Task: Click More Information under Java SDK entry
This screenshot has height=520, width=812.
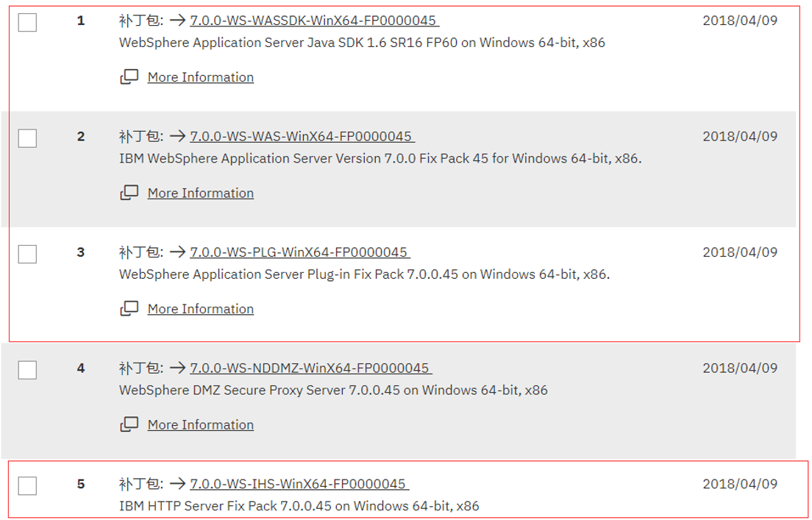Action: [x=200, y=77]
